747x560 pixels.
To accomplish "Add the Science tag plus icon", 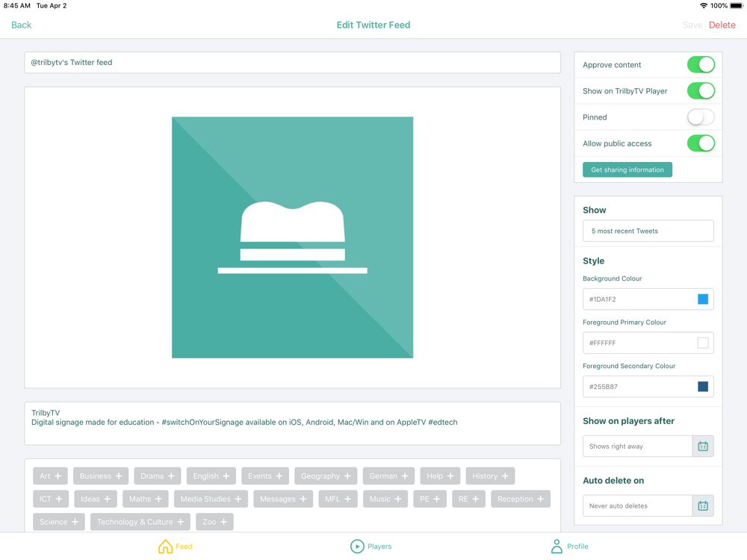I will pos(75,521).
